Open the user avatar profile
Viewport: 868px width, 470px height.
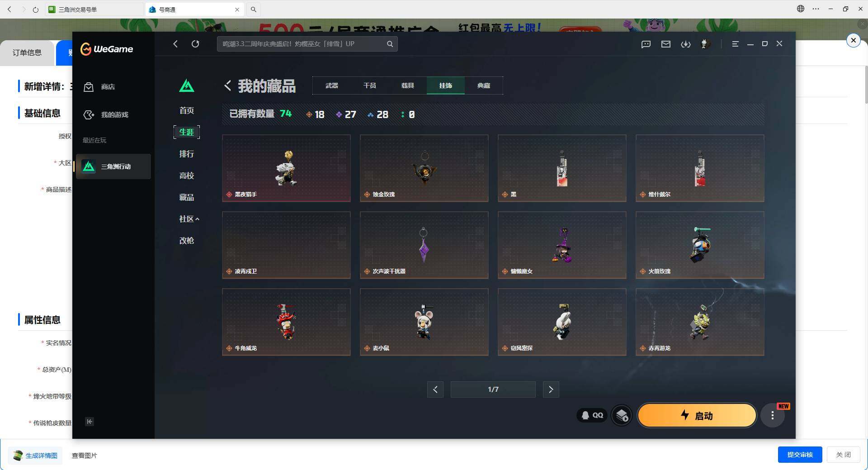coord(705,44)
